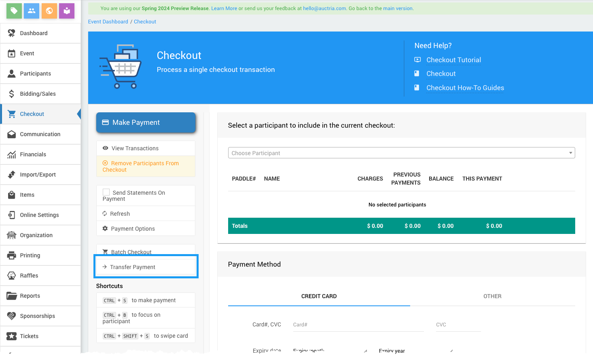Click the Organization building icon in sidebar
The image size is (593, 364).
(x=12, y=235)
